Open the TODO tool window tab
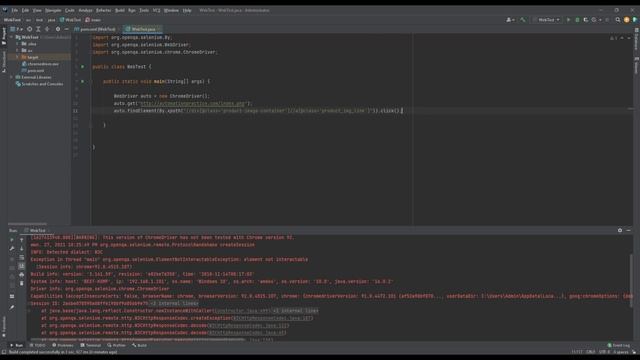 (x=38, y=345)
